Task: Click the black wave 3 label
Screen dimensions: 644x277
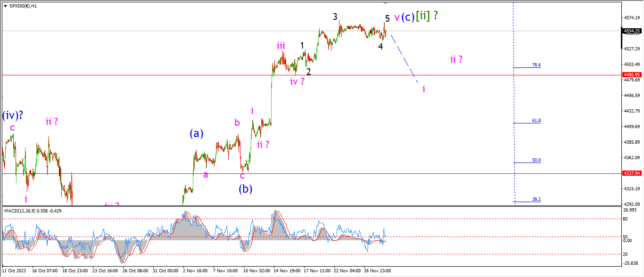Action: (335, 16)
